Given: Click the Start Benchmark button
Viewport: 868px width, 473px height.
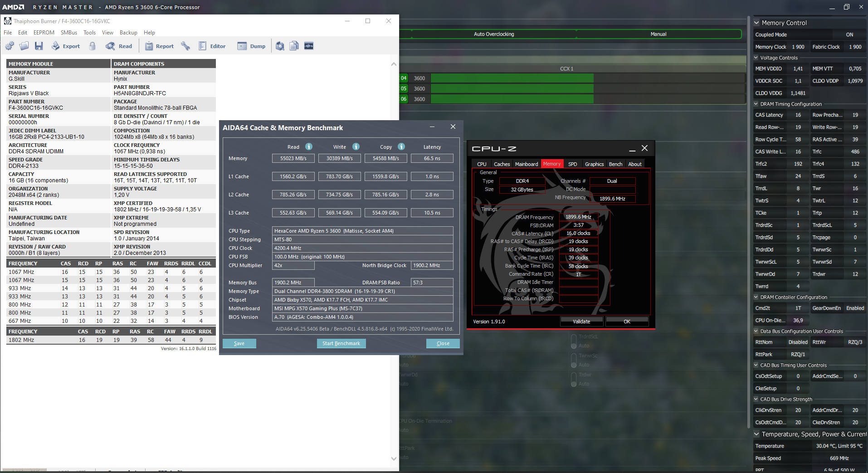Looking at the screenshot, I should [341, 343].
